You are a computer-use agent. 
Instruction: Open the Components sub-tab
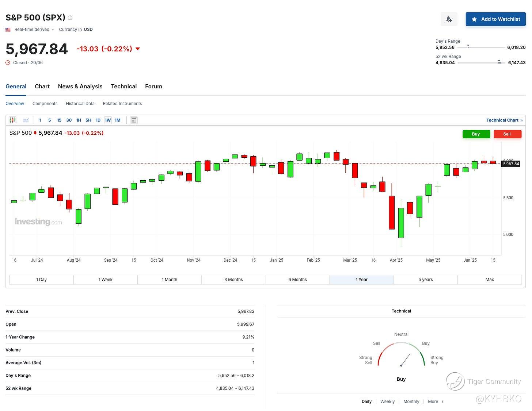pyautogui.click(x=45, y=104)
